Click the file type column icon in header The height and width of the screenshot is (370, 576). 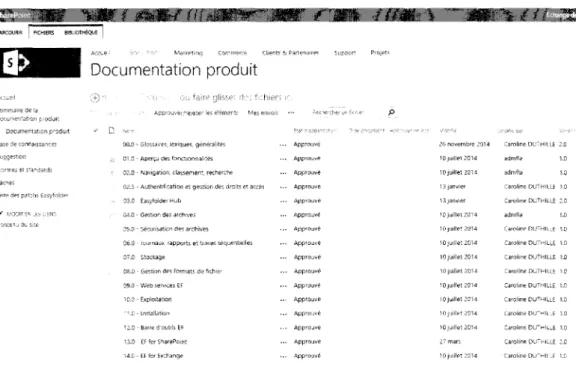[112, 130]
